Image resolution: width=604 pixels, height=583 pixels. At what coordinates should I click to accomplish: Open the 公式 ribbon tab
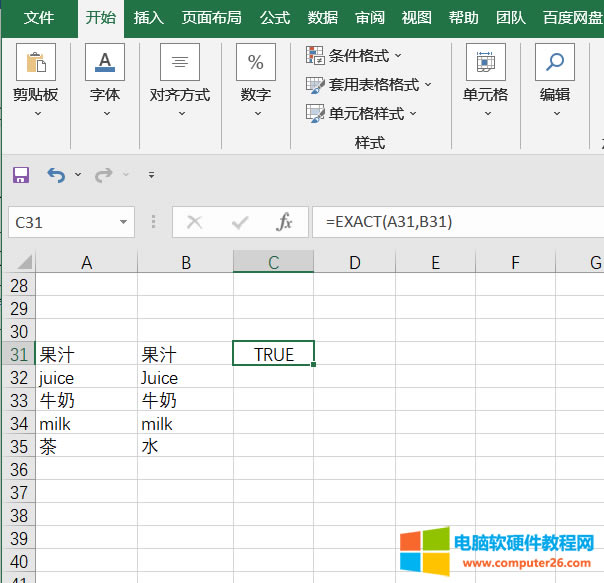pyautogui.click(x=275, y=17)
